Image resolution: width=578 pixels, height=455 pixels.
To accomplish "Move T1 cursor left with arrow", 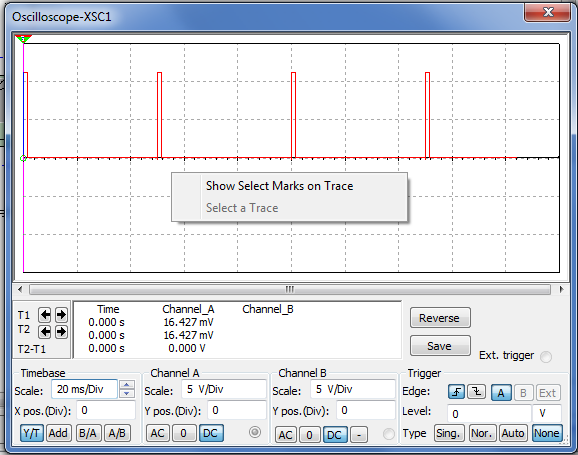I will (45, 315).
